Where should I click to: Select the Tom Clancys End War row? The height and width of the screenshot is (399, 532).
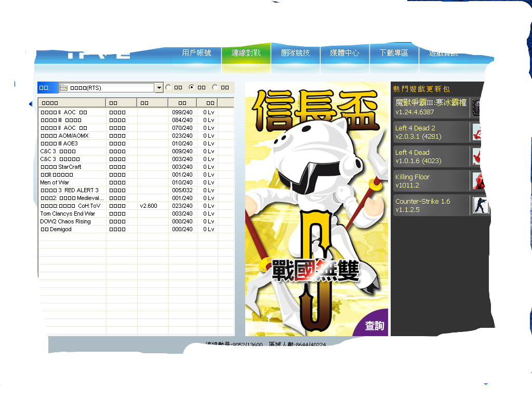pyautogui.click(x=137, y=214)
